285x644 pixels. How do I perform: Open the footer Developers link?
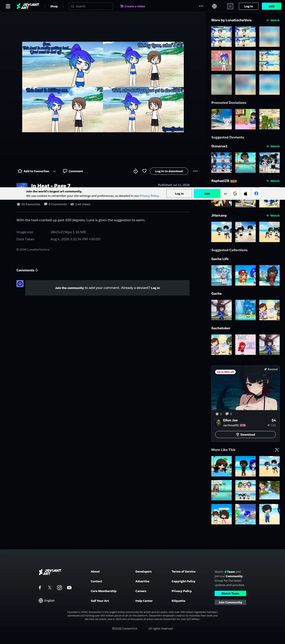[144, 571]
